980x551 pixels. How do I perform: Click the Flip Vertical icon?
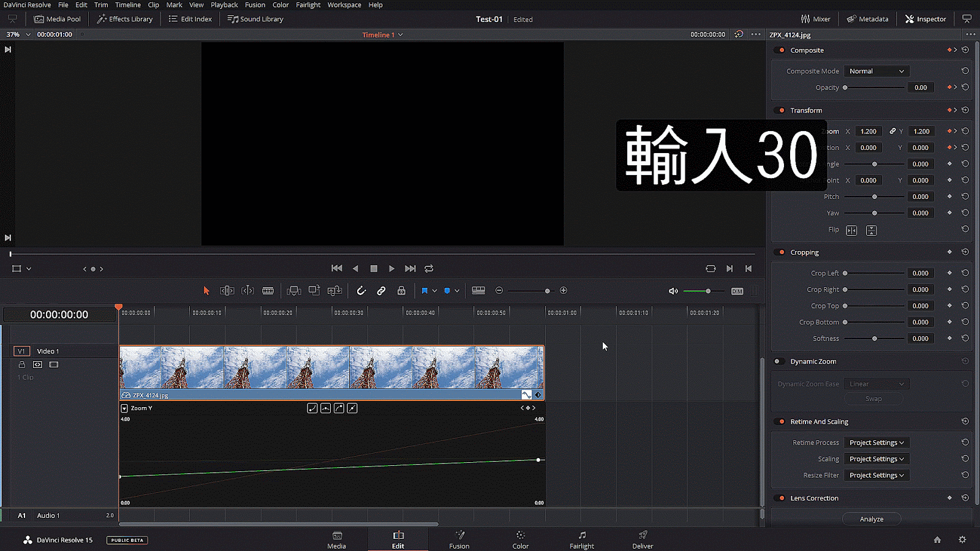point(872,230)
